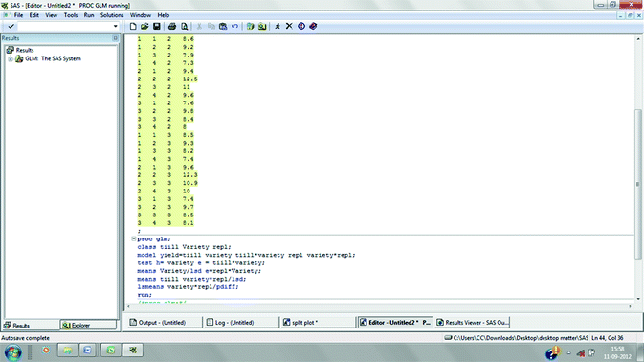644x362 pixels.
Task: Click the current folder path in status bar
Action: [517, 338]
